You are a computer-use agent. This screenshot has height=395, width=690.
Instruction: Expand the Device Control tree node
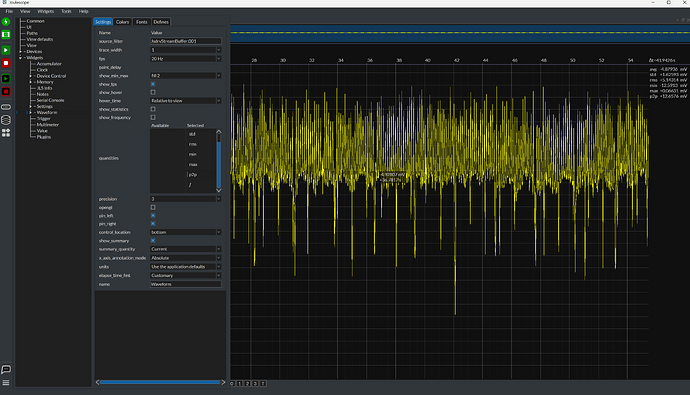click(x=30, y=76)
